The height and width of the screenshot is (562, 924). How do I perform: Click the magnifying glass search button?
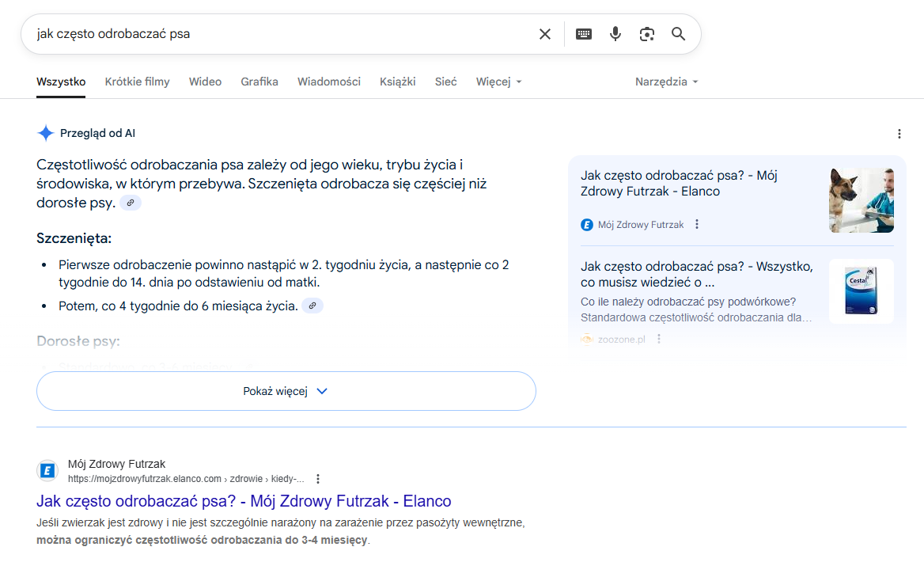coord(679,34)
